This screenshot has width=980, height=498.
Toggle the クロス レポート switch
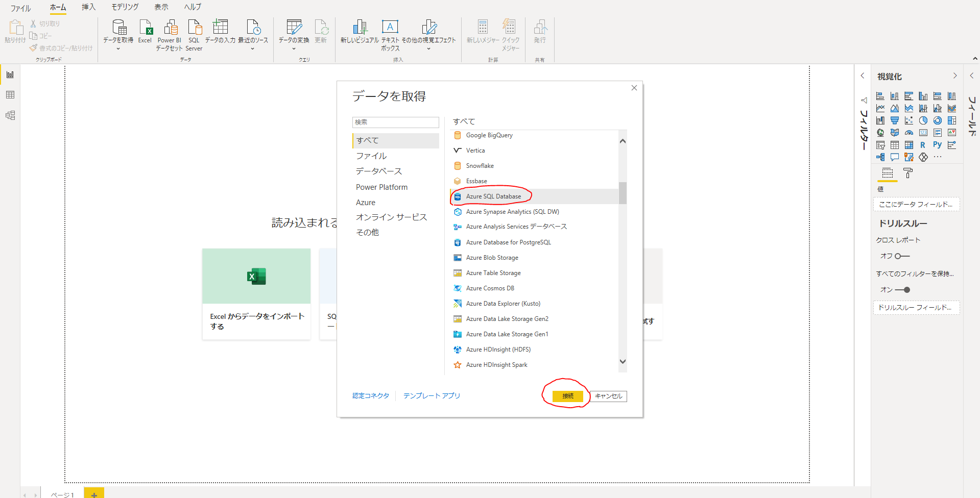(x=902, y=256)
